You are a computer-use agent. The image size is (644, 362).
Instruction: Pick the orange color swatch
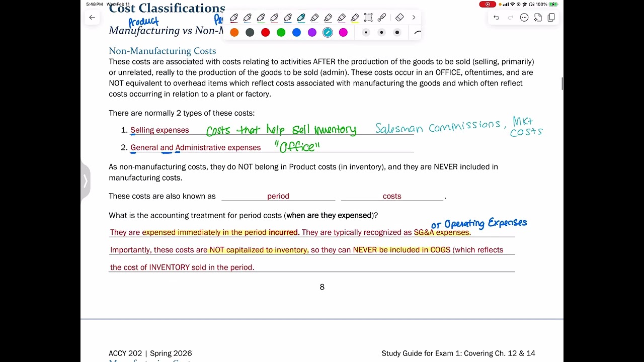point(234,33)
